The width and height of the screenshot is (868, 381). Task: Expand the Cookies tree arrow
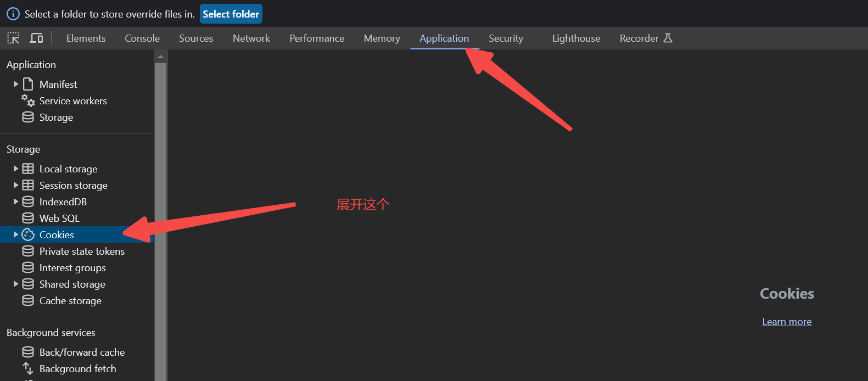16,234
